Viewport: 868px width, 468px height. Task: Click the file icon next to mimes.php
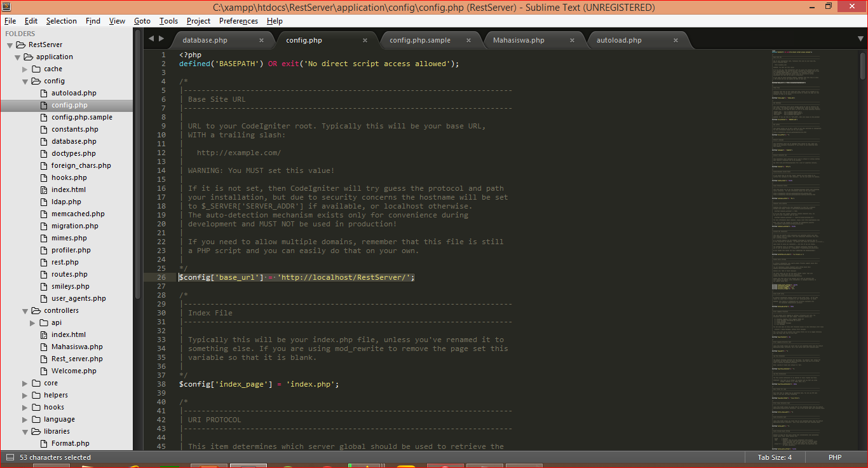tap(44, 238)
